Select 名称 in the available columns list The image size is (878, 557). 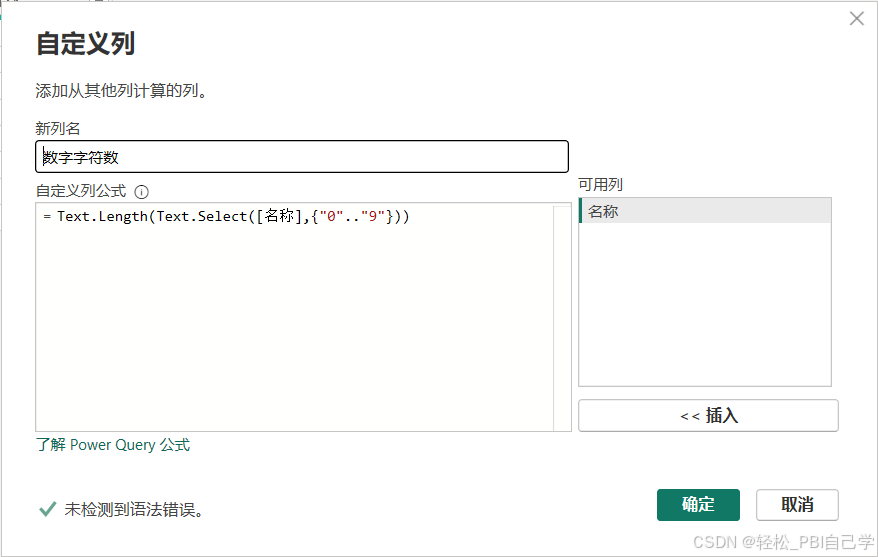704,210
